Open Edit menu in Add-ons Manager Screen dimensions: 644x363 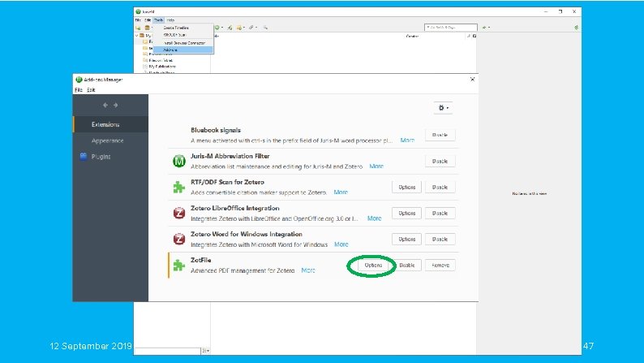point(91,89)
